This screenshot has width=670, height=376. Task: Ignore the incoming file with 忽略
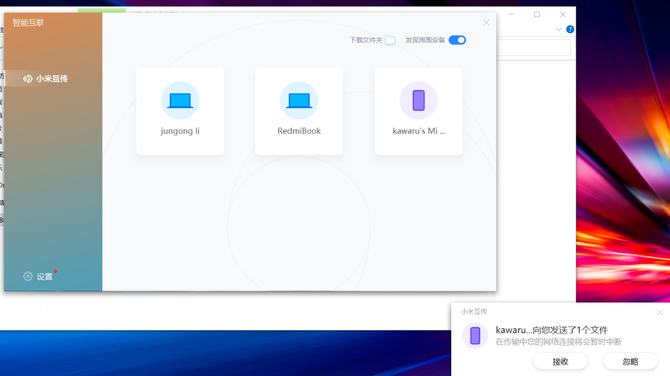(x=630, y=361)
